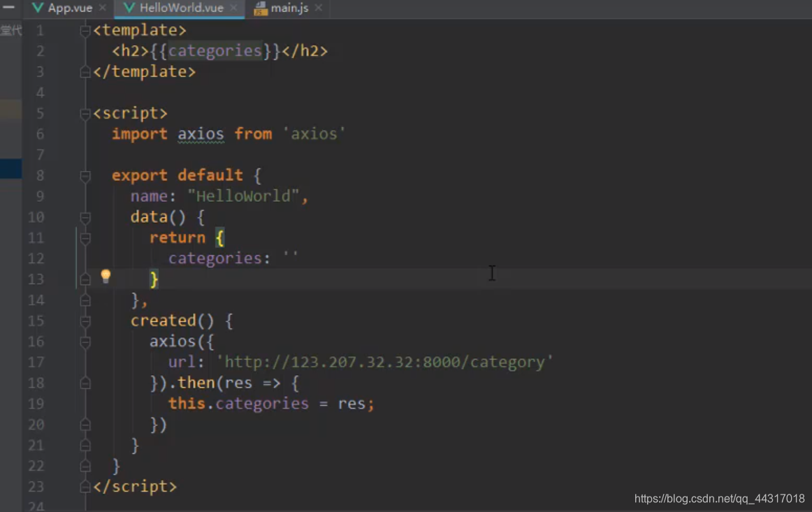
Task: Click the yellow lightbulb quick-fix icon
Action: point(106,276)
